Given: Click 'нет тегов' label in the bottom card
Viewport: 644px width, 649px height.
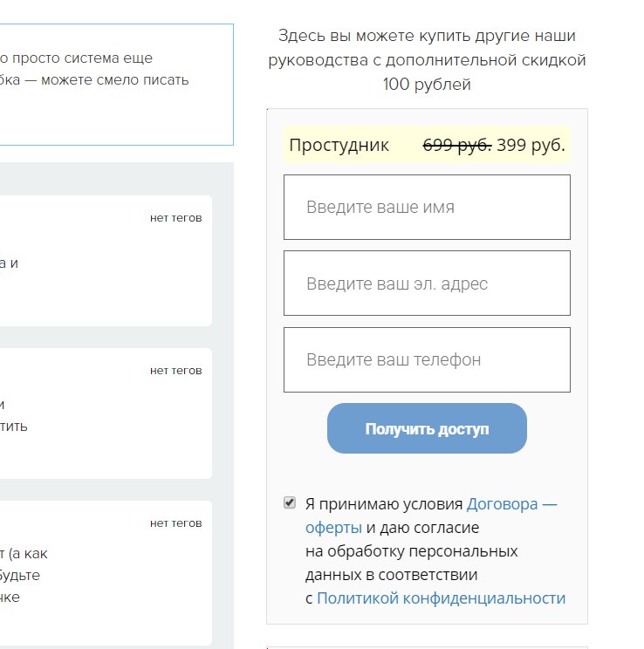Looking at the screenshot, I should coord(175,523).
